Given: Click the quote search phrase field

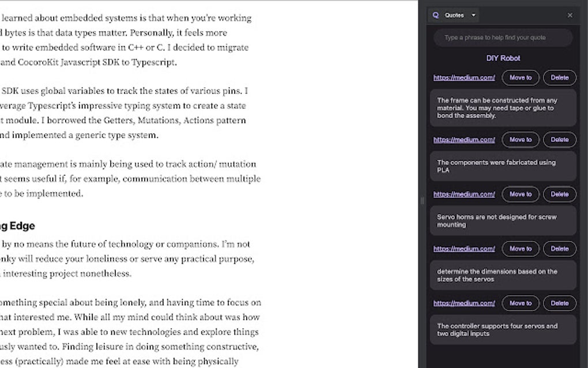Looking at the screenshot, I should (503, 37).
